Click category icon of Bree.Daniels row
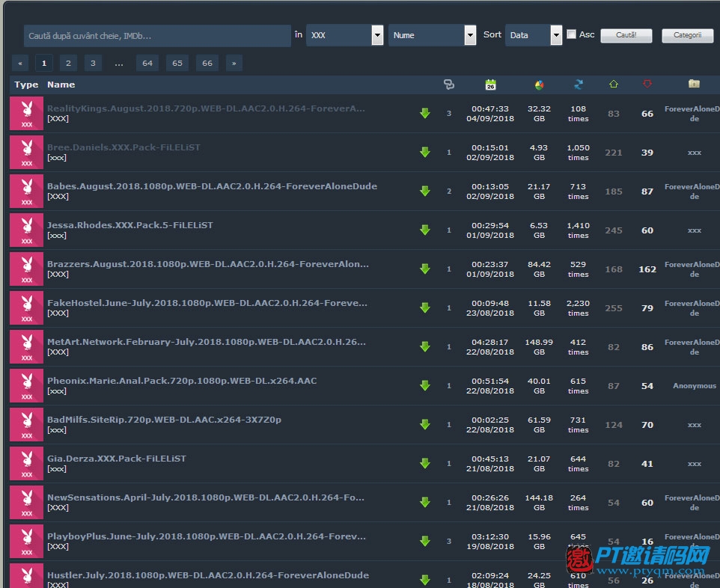Viewport: 720px width, 588px height. tap(27, 153)
